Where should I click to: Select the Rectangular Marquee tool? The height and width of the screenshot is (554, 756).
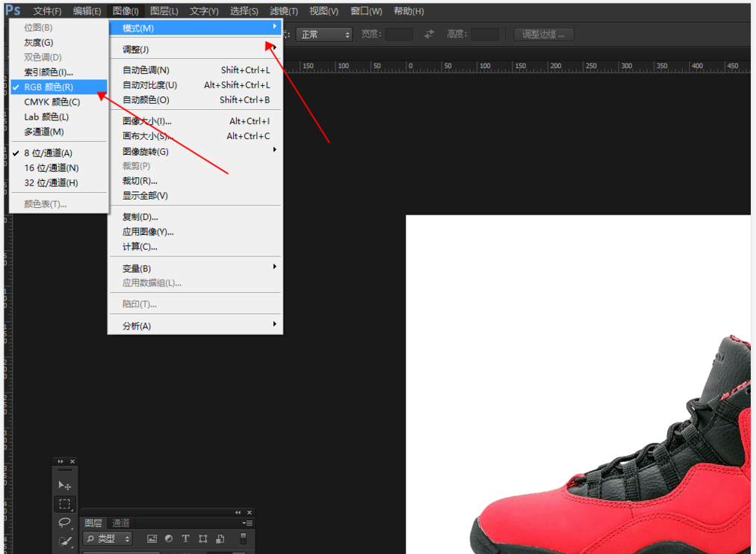coord(65,505)
